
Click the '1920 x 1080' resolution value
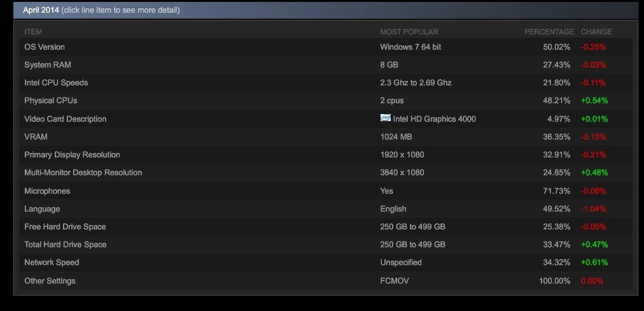tap(402, 155)
